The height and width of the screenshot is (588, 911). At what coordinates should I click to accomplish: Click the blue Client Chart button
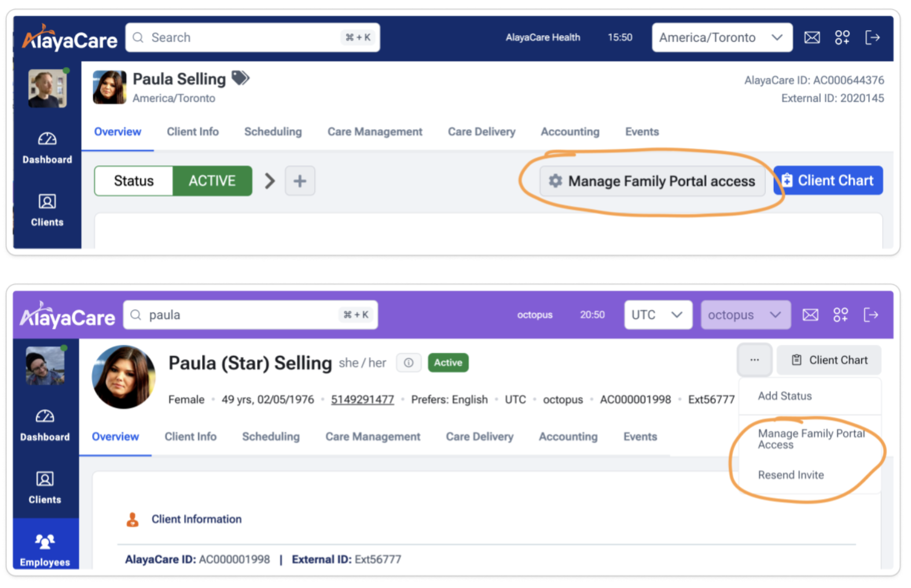828,181
